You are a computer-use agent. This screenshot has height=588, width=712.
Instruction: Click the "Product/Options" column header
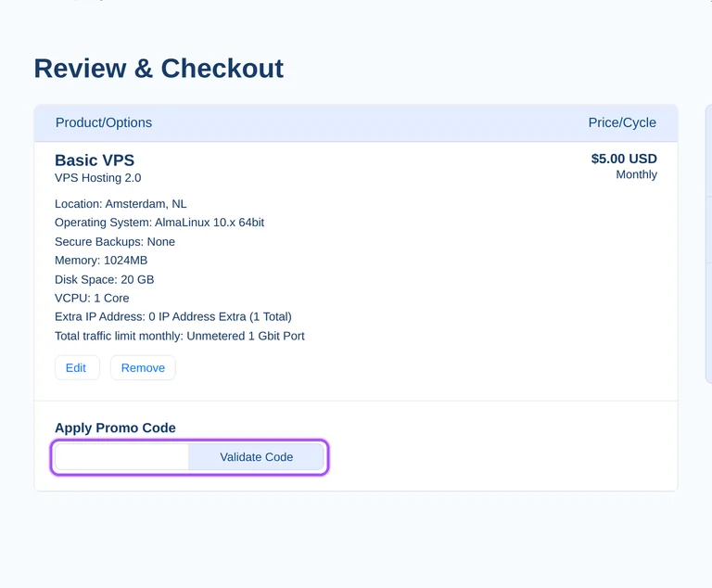click(x=104, y=122)
